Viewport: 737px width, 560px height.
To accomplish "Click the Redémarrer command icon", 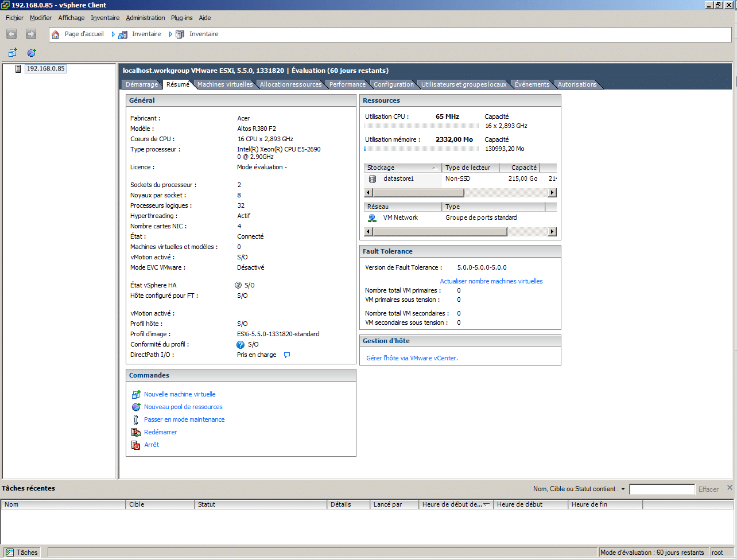I will coord(136,433).
